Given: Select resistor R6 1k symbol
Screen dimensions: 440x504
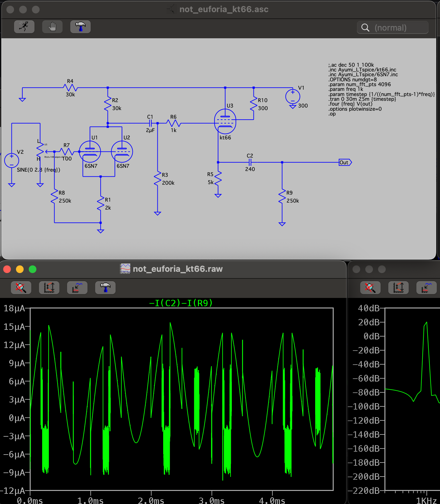Looking at the screenshot, I should 173,123.
